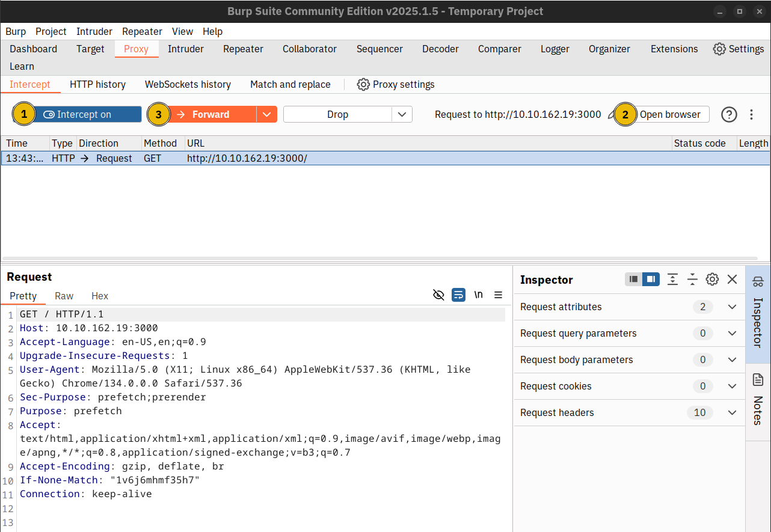Click the Inspector expand all sections icon
Viewport: 771px width, 532px height.
(x=672, y=279)
